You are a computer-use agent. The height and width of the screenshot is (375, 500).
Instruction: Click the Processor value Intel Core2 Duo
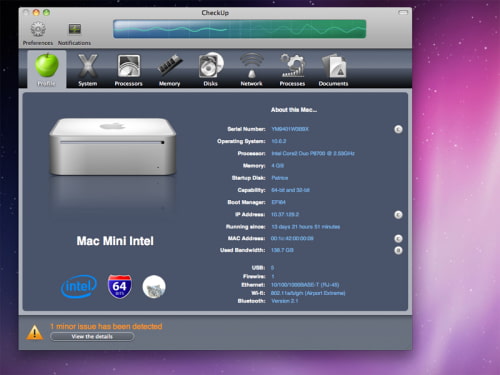(313, 154)
